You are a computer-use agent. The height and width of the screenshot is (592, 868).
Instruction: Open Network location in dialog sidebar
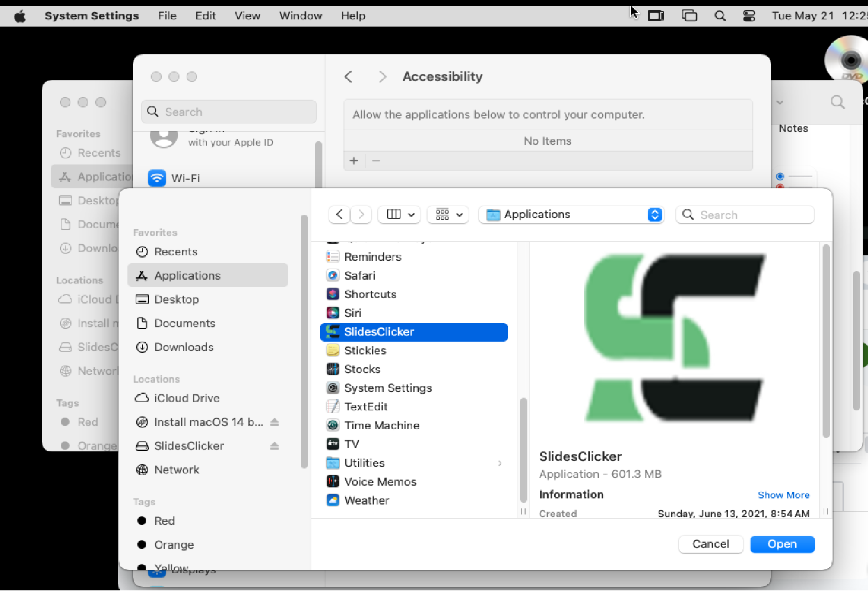208,470
